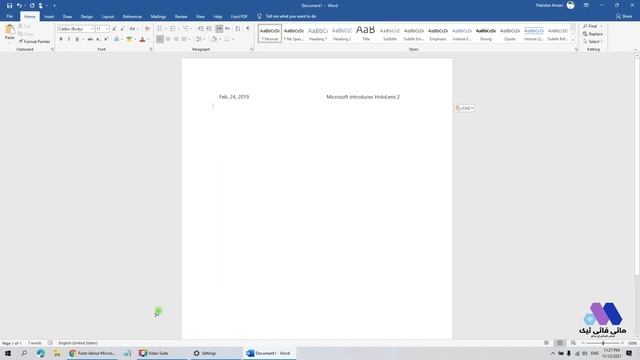Apply the red font color
Viewport: 640px width, 360px height.
click(x=142, y=39)
